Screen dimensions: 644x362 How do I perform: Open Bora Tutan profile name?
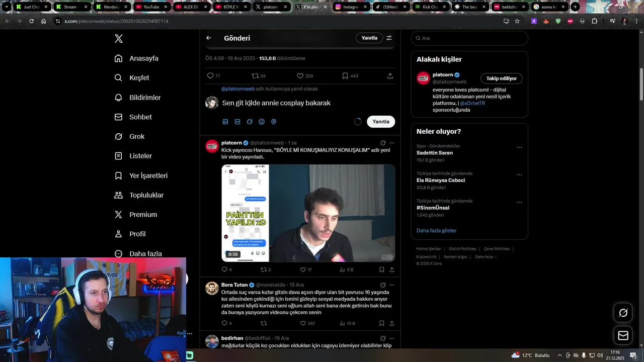tap(234, 285)
